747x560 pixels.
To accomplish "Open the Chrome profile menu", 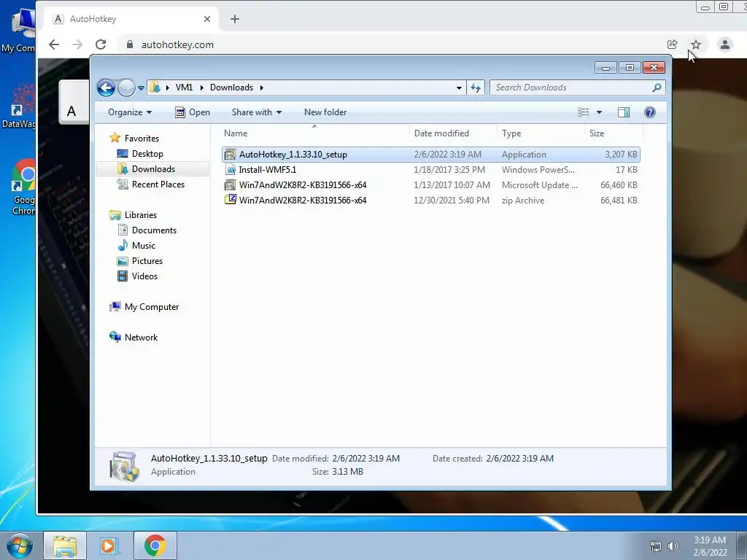I will (x=725, y=44).
